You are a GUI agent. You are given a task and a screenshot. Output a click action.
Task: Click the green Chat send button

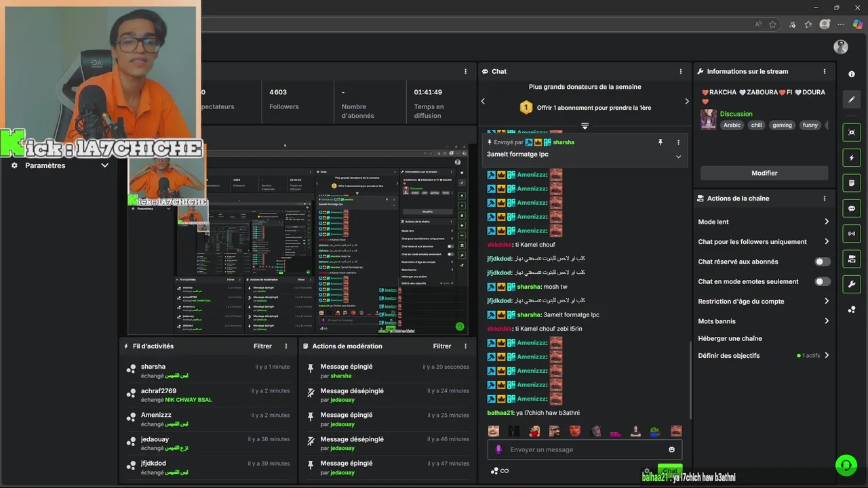(670, 470)
